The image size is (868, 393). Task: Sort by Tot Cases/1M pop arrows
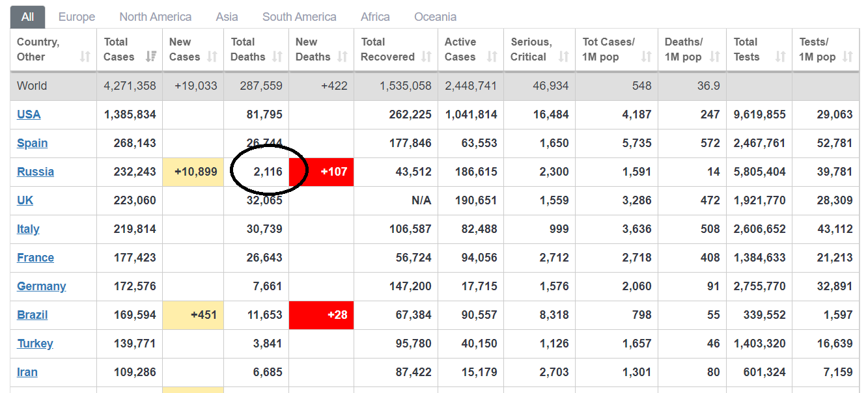646,57
